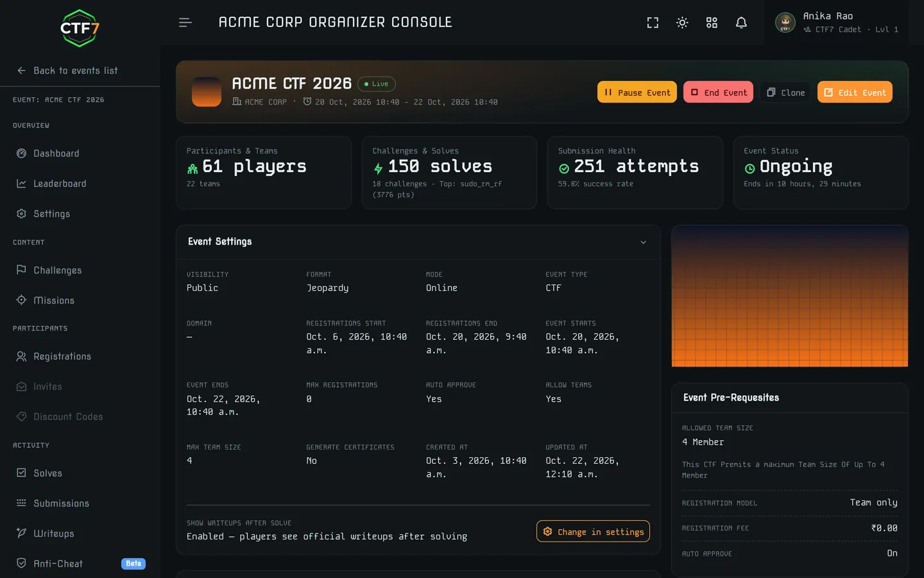Click the Registration Fee value ₹0.00
The width and height of the screenshot is (924, 578).
[884, 528]
